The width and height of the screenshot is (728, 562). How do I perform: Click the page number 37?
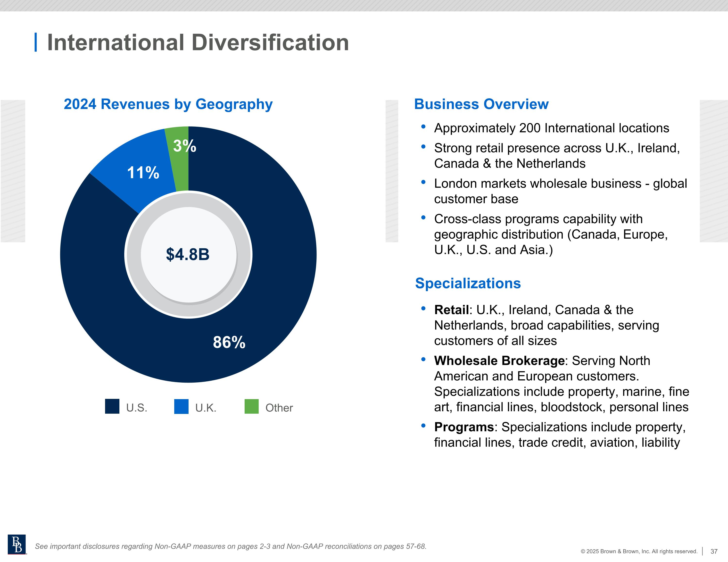point(714,551)
